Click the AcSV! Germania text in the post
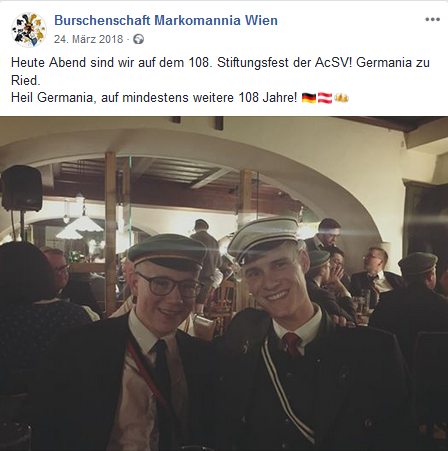The image size is (448, 451). tap(363, 63)
